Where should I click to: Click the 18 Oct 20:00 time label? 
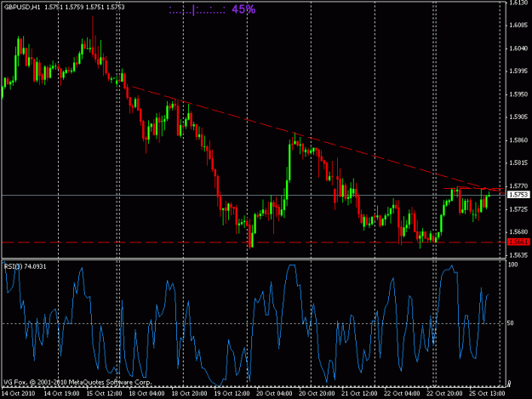pyautogui.click(x=189, y=394)
